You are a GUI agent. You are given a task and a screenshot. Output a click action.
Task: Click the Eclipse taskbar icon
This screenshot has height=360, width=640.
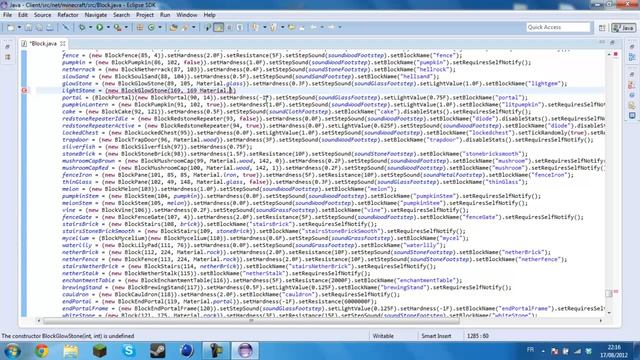(245, 351)
